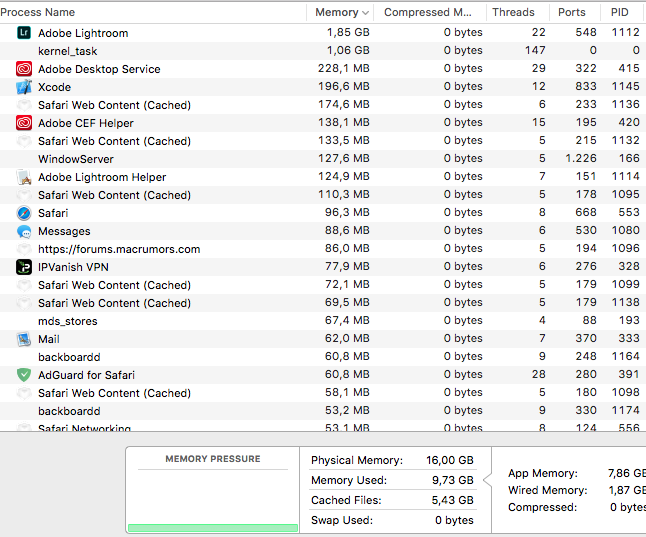The height and width of the screenshot is (537, 646).
Task: Sort by Threads column header
Action: click(513, 12)
